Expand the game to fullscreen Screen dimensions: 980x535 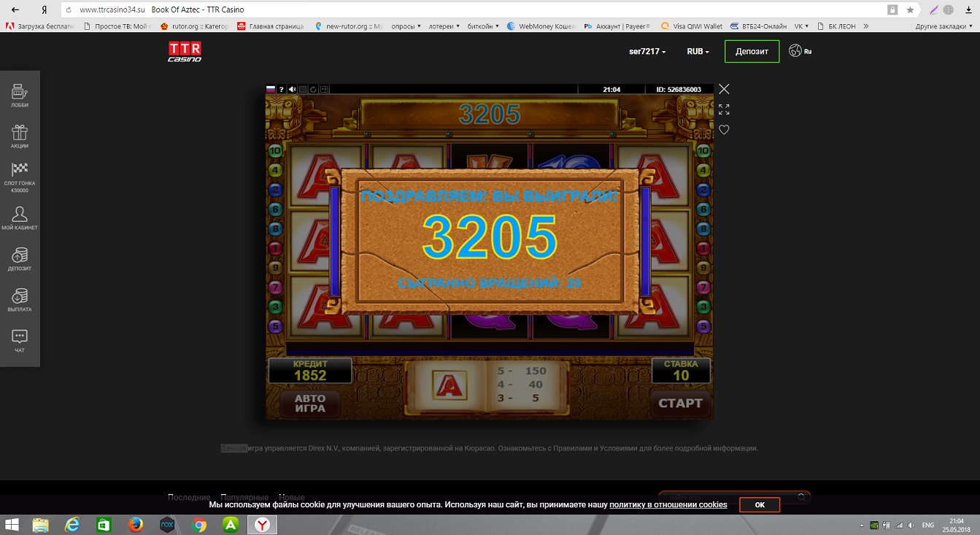[x=724, y=109]
